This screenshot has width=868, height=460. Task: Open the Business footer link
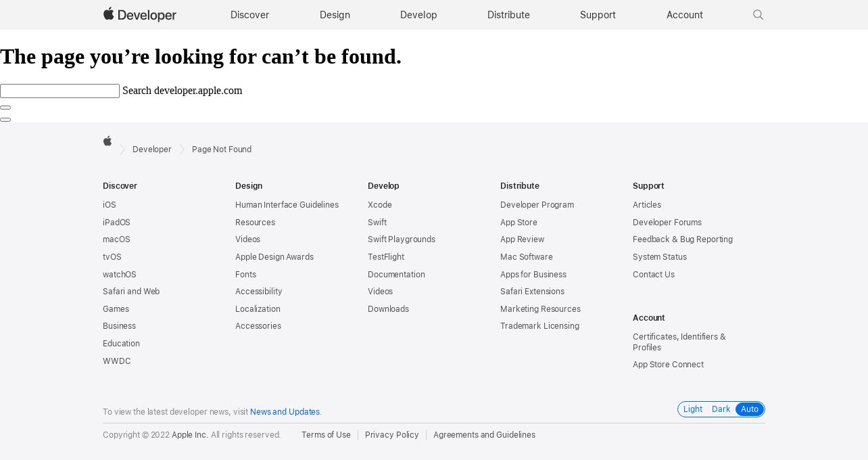119,326
